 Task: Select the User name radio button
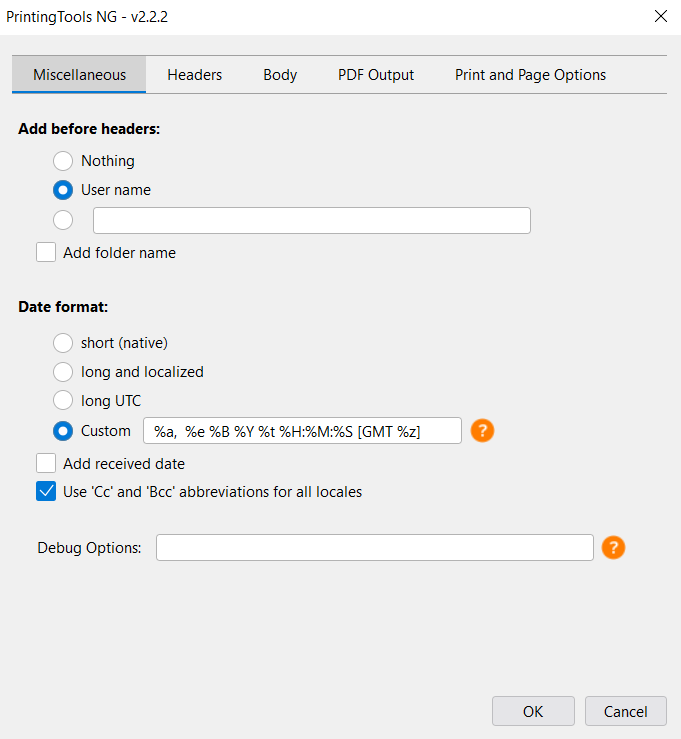[x=63, y=190]
